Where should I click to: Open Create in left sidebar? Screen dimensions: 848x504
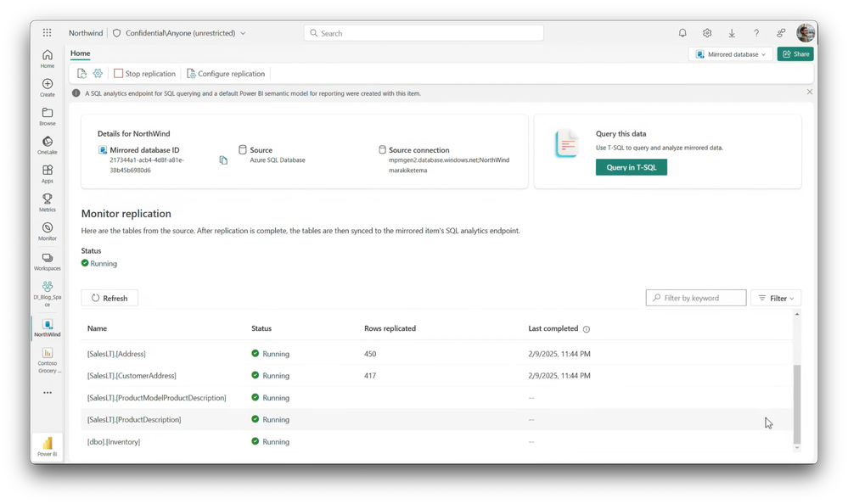[x=48, y=87]
